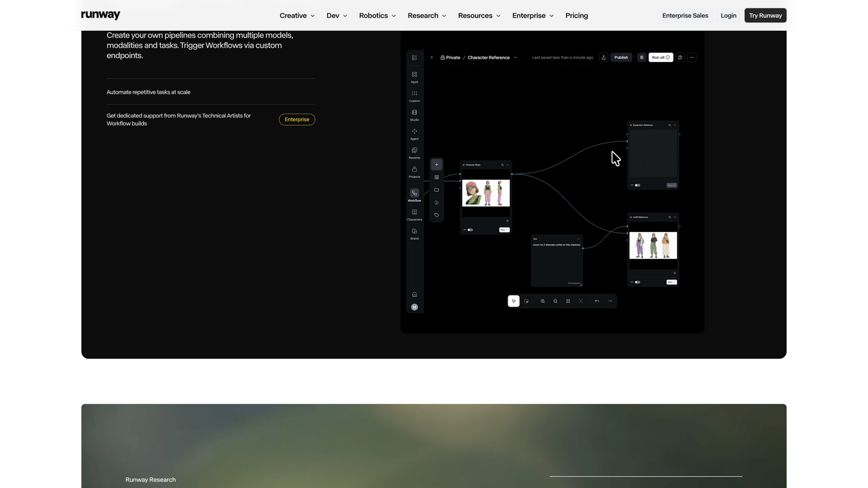Click the Try Runway button
Viewport: 868px width, 488px height.
click(765, 15)
